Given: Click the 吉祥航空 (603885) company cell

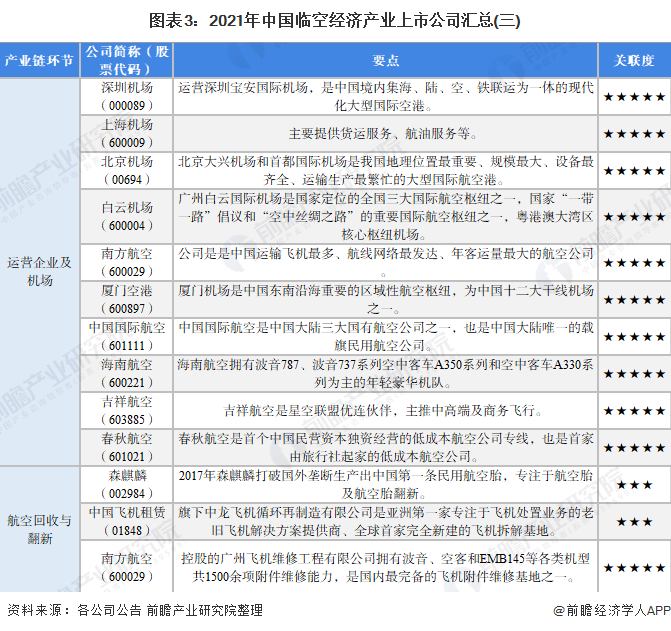Looking at the screenshot, I should coord(127,410).
